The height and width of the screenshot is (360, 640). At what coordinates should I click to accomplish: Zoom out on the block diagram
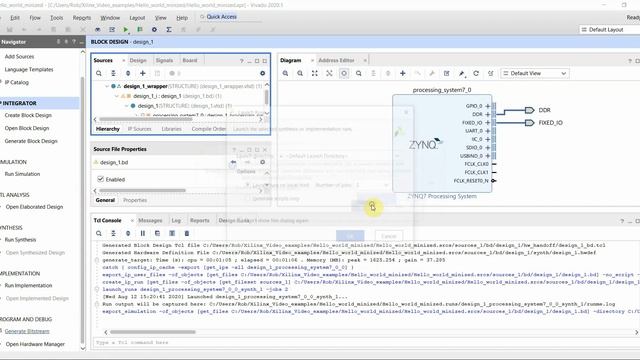[x=300, y=73]
